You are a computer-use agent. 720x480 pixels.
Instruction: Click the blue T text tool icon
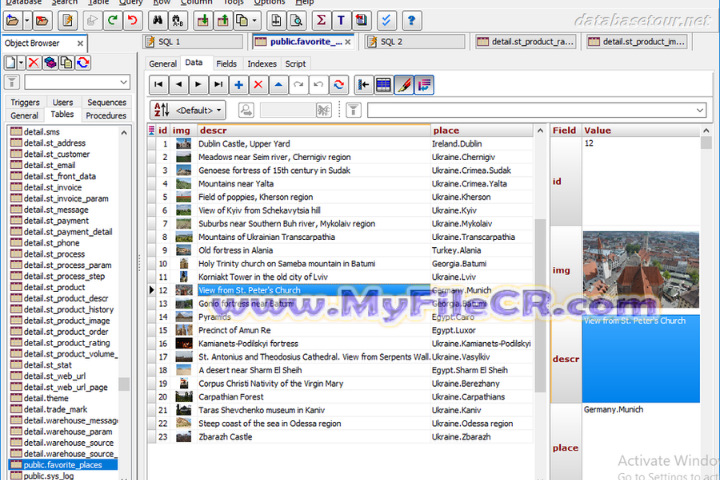pyautogui.click(x=341, y=21)
